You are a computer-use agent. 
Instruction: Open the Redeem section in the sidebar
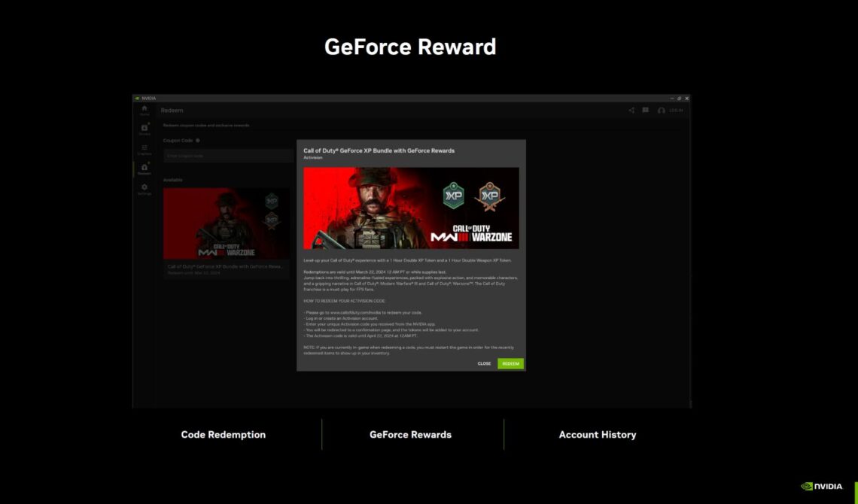(x=145, y=168)
